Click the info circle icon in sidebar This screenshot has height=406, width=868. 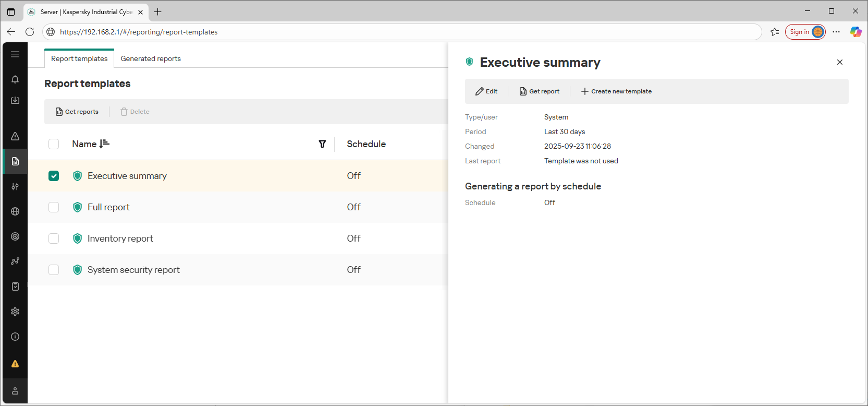pyautogui.click(x=15, y=337)
